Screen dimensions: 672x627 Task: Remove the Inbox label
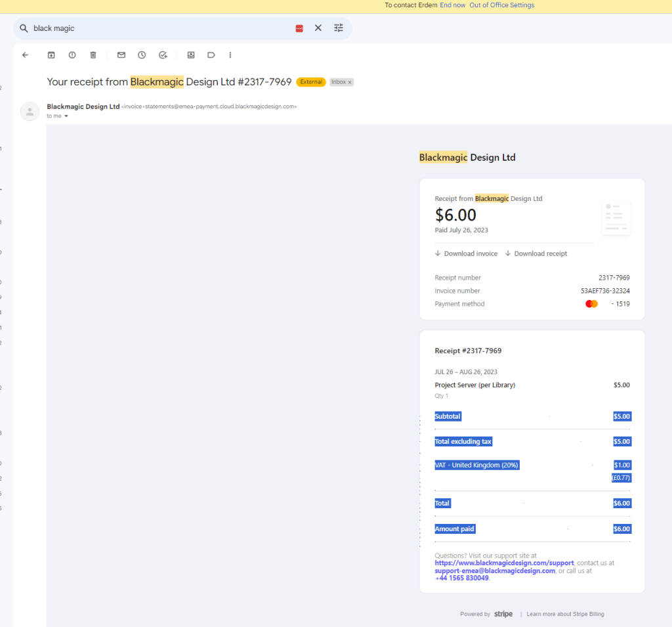[350, 82]
